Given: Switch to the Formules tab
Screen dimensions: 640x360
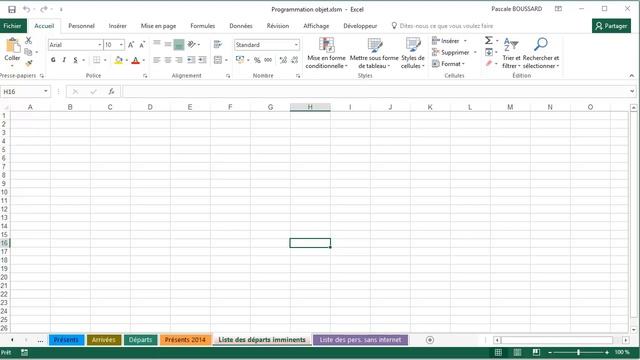Looking at the screenshot, I should (202, 26).
